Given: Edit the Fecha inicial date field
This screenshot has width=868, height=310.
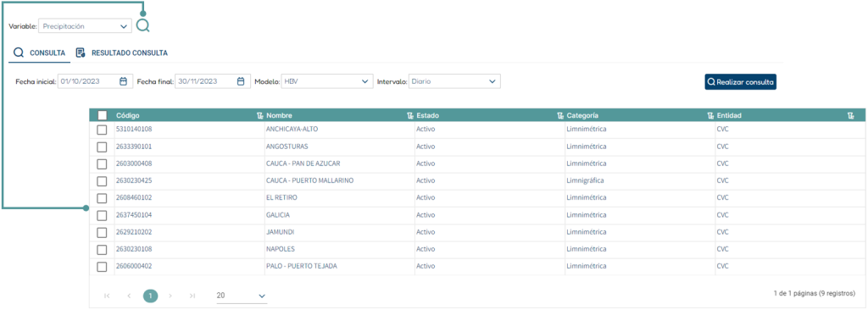Looking at the screenshot, I should [94, 81].
